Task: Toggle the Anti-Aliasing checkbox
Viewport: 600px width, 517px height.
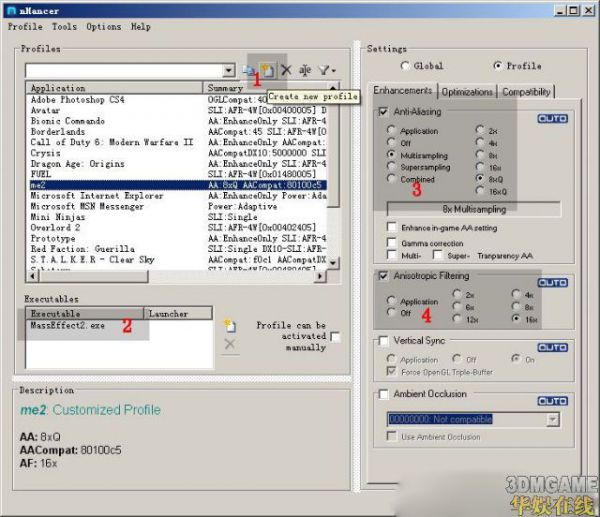Action: point(383,112)
